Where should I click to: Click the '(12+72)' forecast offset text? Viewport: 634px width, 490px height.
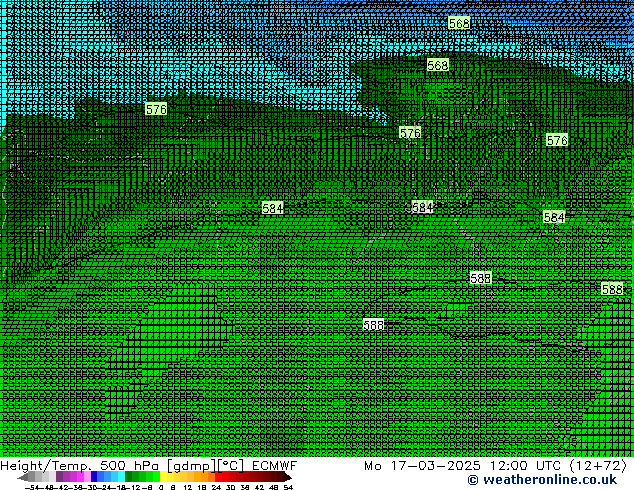[599, 466]
